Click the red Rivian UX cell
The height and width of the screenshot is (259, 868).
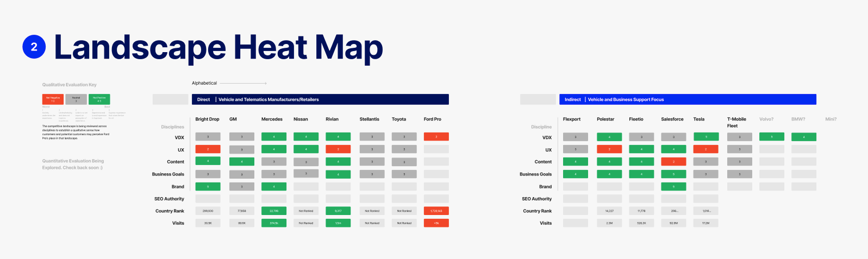pos(338,149)
